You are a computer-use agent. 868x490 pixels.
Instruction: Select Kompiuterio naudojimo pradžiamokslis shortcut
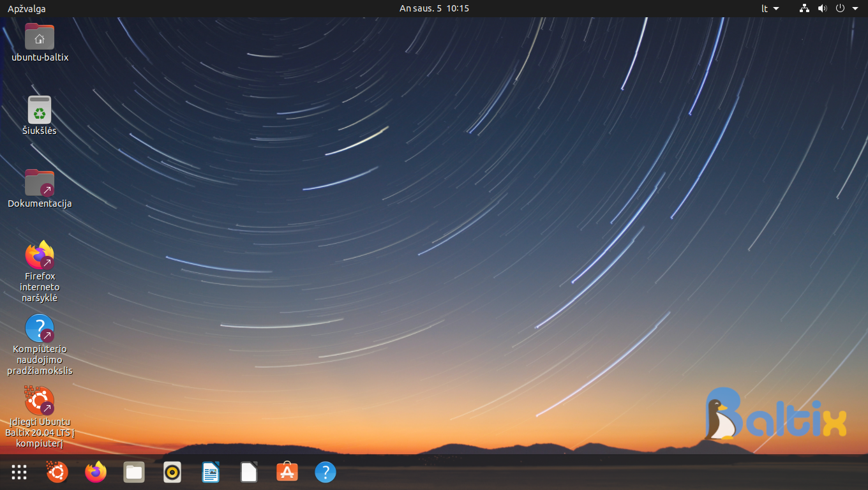click(40, 329)
